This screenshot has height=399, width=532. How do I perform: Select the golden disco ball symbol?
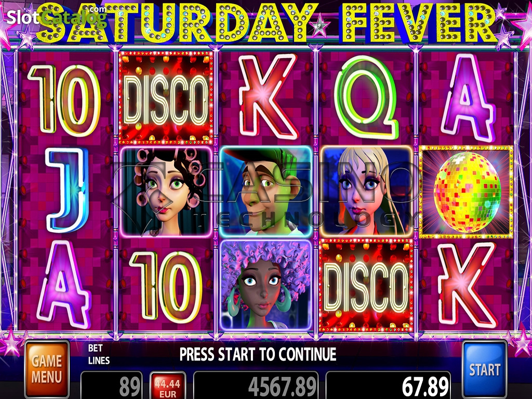click(x=466, y=192)
